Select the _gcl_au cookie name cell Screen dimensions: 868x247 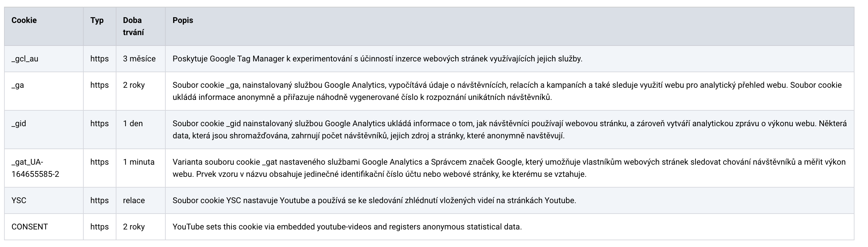pos(25,59)
